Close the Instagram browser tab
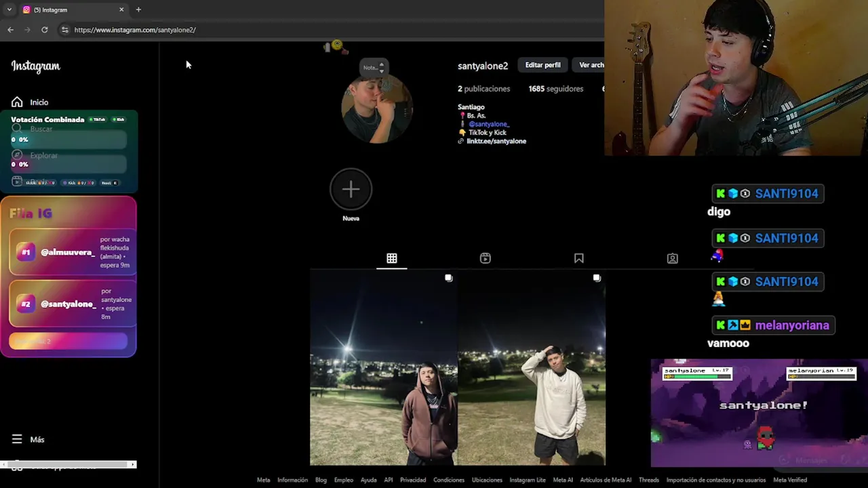This screenshot has height=488, width=868. pyautogui.click(x=121, y=9)
